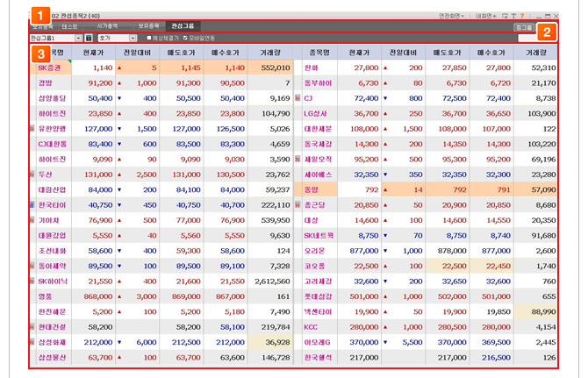
Task: Select the 한화 stock name
Action: (x=311, y=68)
